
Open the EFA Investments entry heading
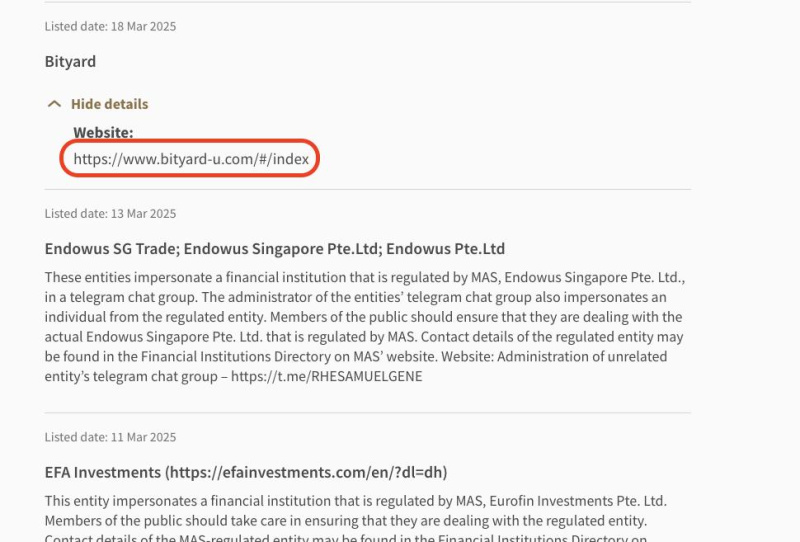tap(103, 472)
